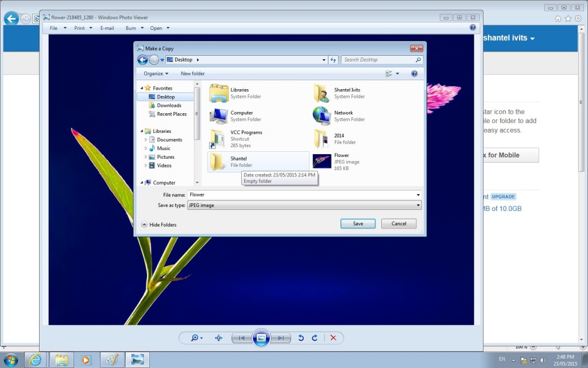Open the Print menu in Photo Viewer
The width and height of the screenshot is (588, 368).
coord(83,28)
